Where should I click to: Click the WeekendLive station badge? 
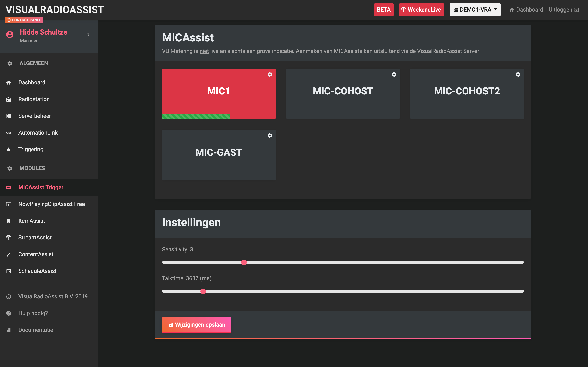(x=421, y=10)
